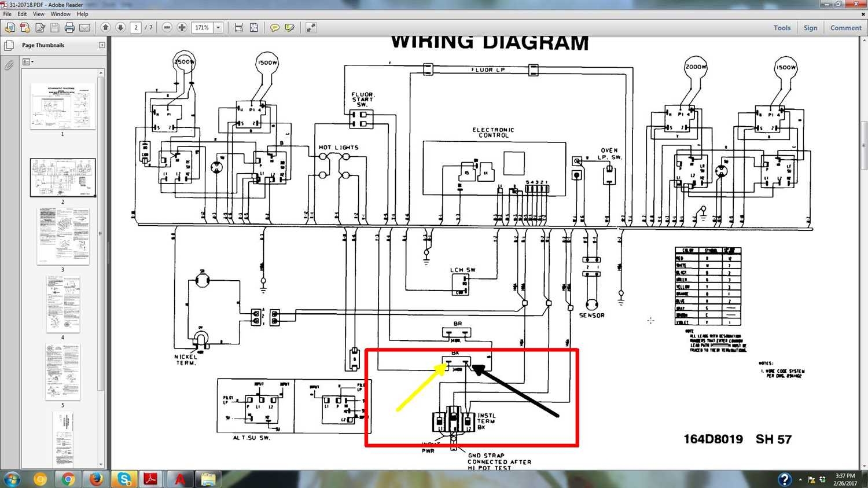The height and width of the screenshot is (488, 868).
Task: Open the thumbnails panel options menu
Action: click(27, 61)
